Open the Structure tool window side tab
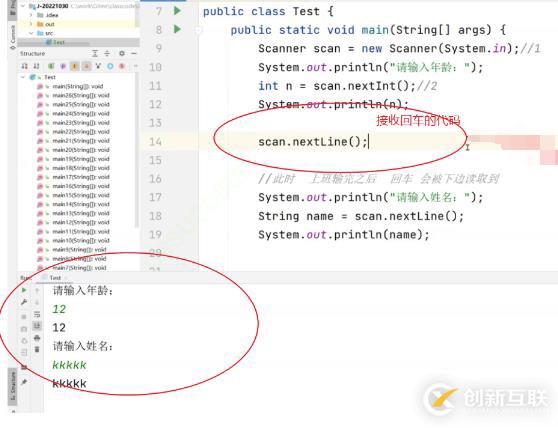Viewport: 558px width, 428px height. tap(13, 387)
